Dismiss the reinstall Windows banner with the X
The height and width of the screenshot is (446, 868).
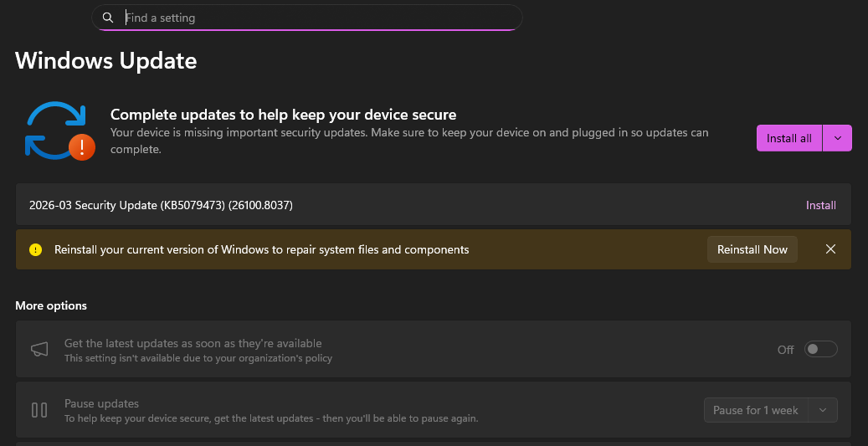pos(830,249)
